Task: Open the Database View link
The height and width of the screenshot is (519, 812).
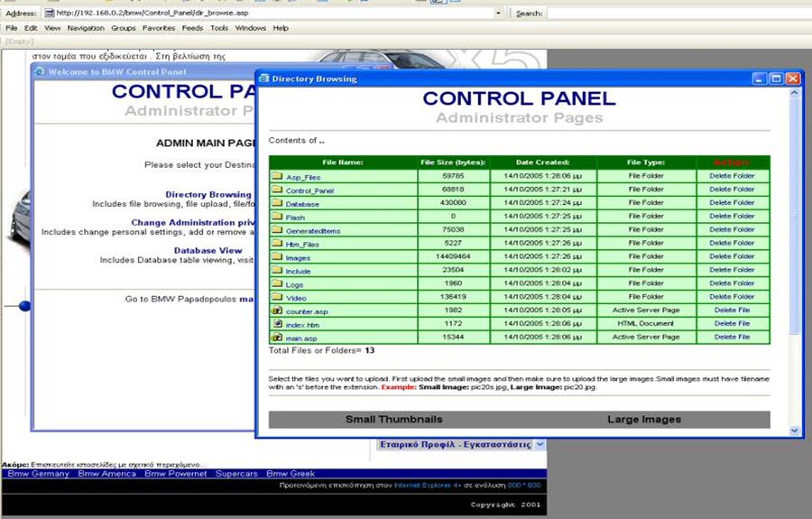Action: [208, 250]
